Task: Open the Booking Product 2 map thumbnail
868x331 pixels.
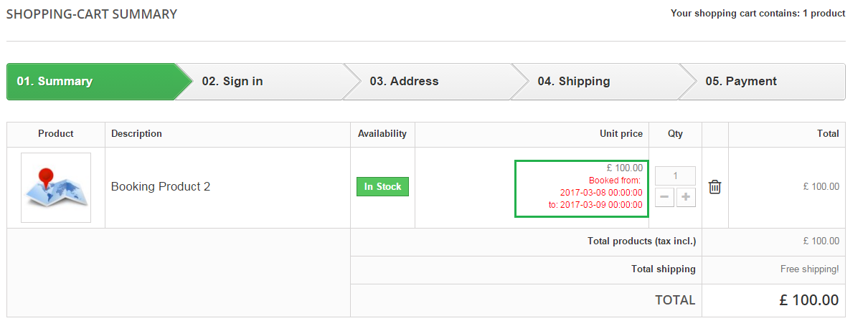Action: [56, 188]
